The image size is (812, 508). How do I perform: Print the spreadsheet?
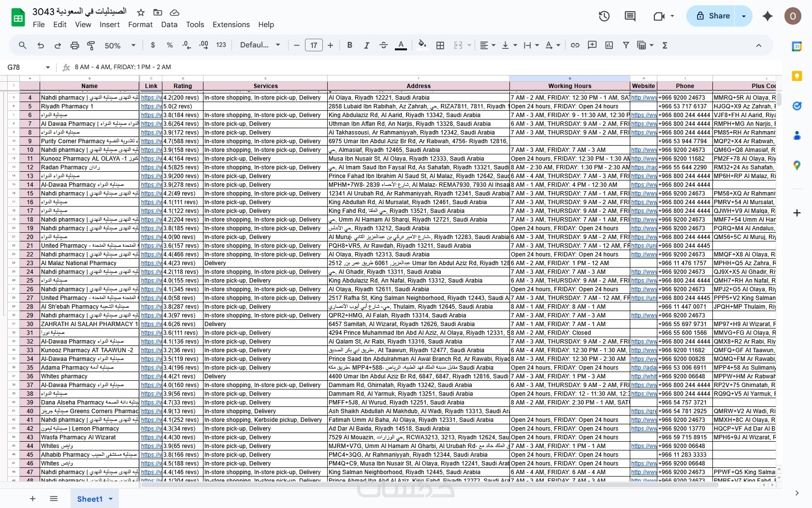click(74, 45)
